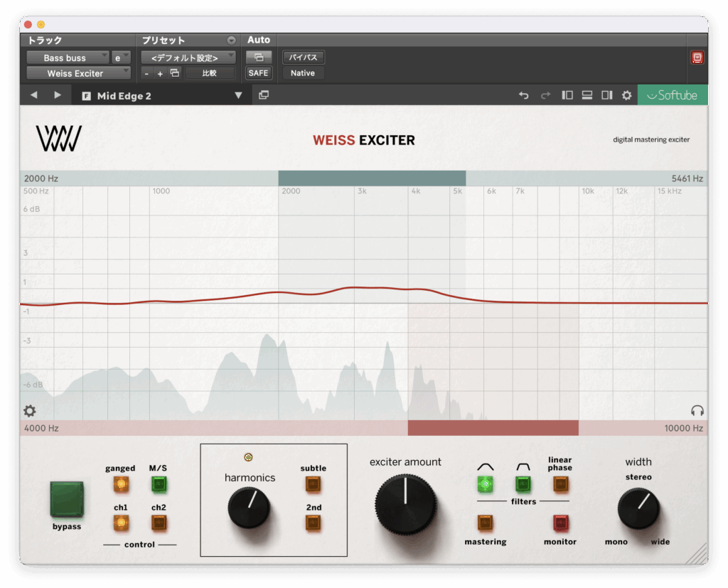The height and width of the screenshot is (588, 728).
Task: Click the red target icon in header
Action: [x=697, y=57]
